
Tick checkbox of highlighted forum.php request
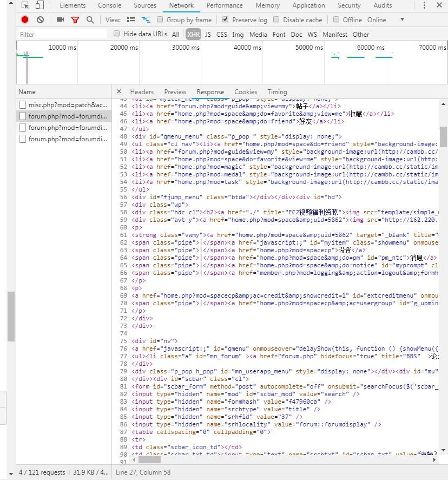(x=22, y=116)
